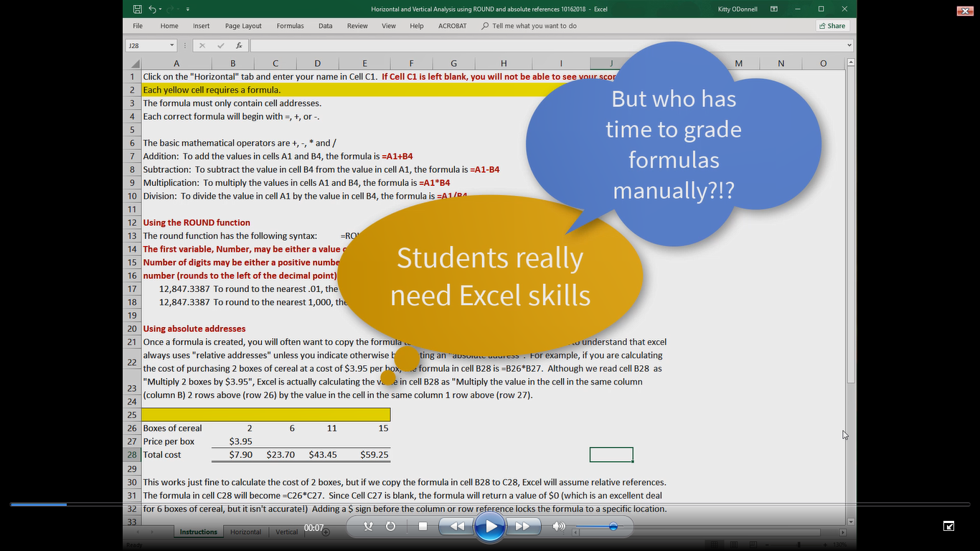
Task: Click cell containing $7.90
Action: click(x=232, y=455)
